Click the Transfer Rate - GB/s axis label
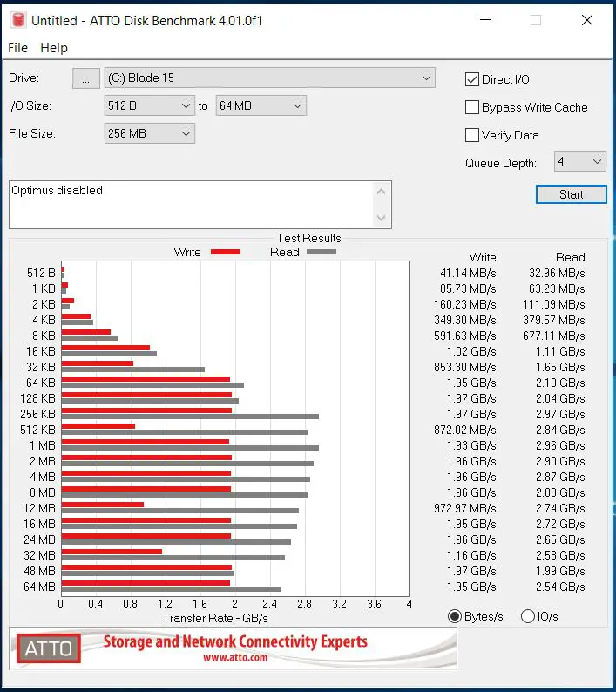This screenshot has width=616, height=692. pyautogui.click(x=215, y=618)
